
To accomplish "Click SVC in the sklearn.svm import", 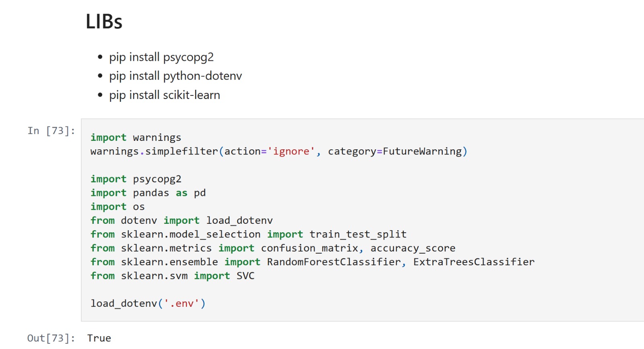I will (245, 276).
